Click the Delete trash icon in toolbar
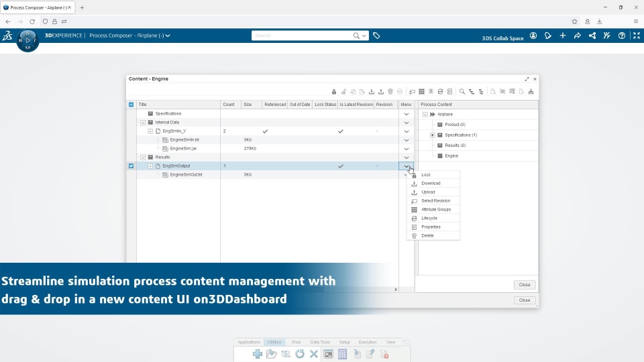Image resolution: width=644 pixels, height=362 pixels. coord(390,92)
